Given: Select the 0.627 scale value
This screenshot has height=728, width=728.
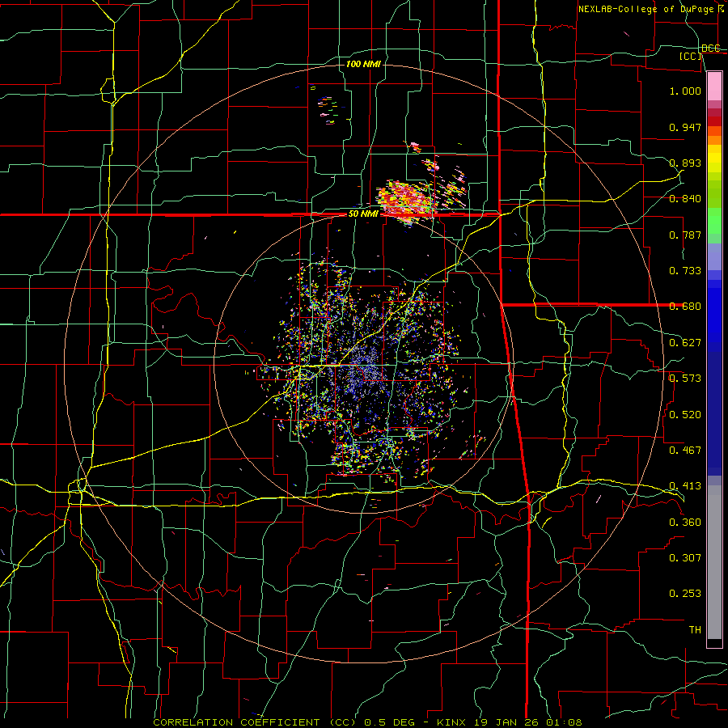Looking at the screenshot, I should click(x=685, y=343).
